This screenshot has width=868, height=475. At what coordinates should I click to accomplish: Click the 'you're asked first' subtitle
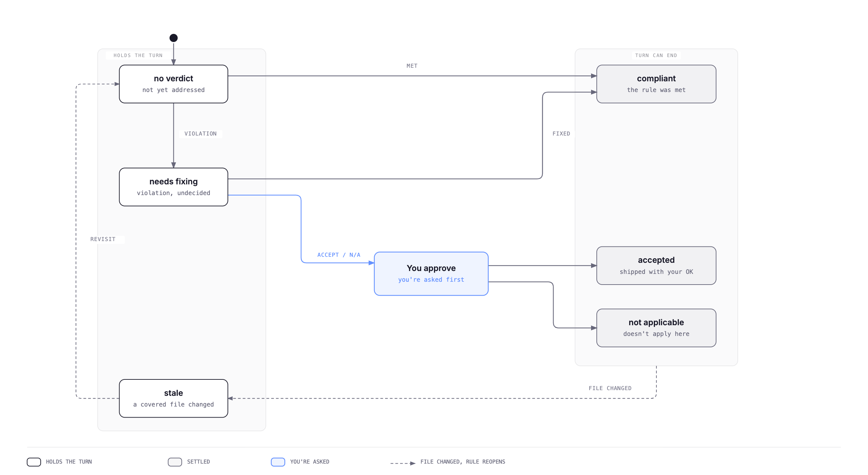click(x=431, y=280)
